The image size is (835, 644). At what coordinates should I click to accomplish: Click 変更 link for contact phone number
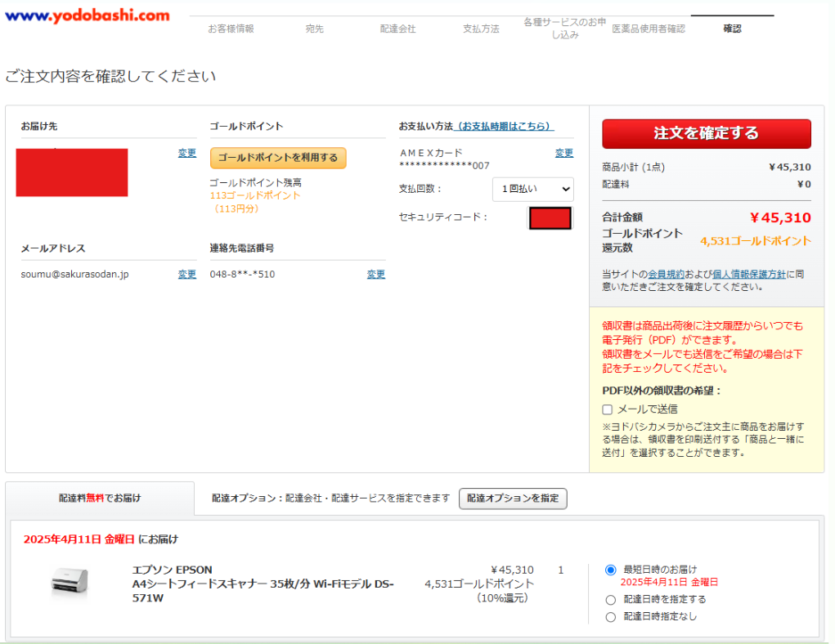click(376, 275)
